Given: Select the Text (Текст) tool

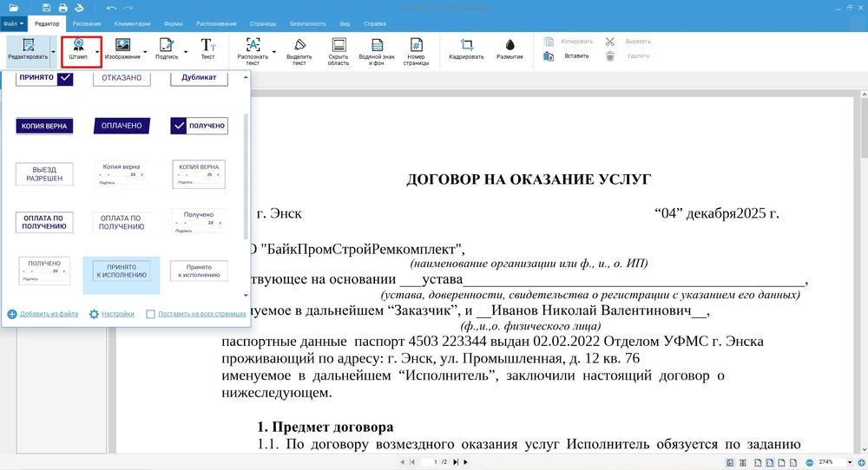Looking at the screenshot, I should point(208,49).
